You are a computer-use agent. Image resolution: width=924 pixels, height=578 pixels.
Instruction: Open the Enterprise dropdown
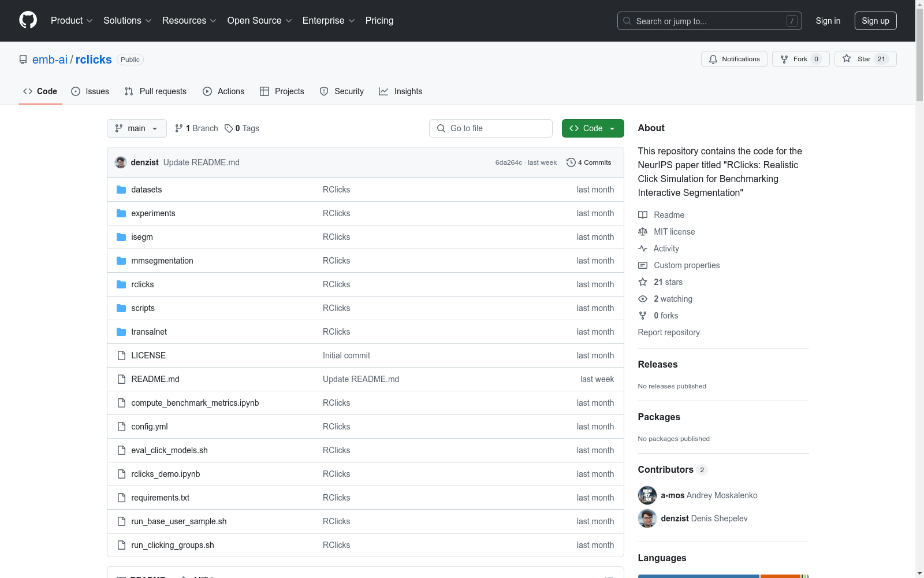pos(329,21)
